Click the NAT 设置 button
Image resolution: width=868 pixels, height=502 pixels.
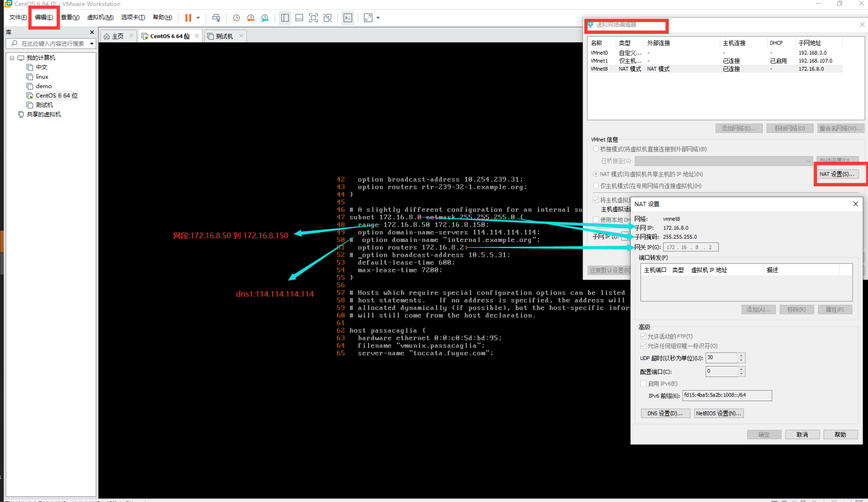[x=839, y=174]
